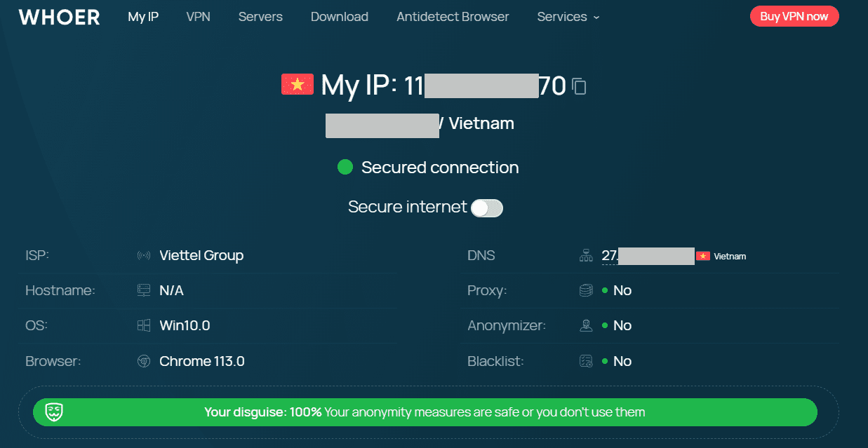868x448 pixels.
Task: Click the Anonymizer person icon
Action: pyautogui.click(x=586, y=325)
